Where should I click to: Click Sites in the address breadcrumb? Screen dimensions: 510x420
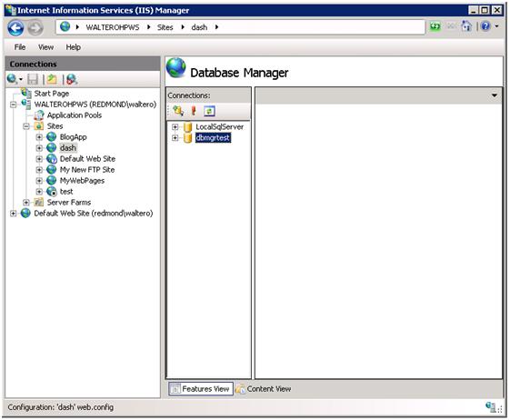pos(165,27)
